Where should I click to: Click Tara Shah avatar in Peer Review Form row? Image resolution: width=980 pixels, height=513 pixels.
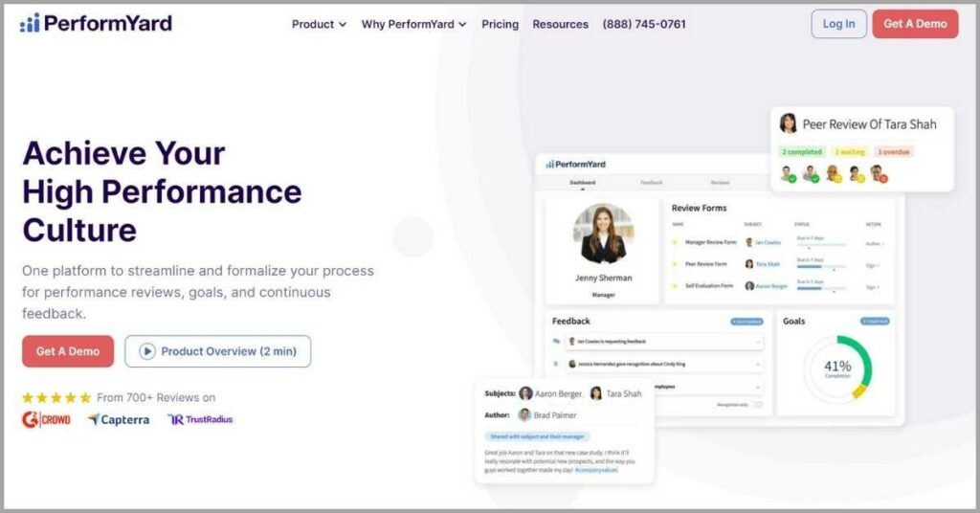[749, 264]
